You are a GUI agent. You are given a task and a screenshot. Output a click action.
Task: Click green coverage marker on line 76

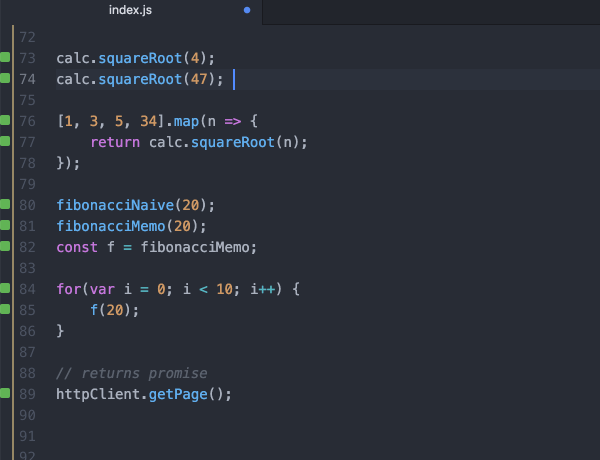tap(5, 120)
